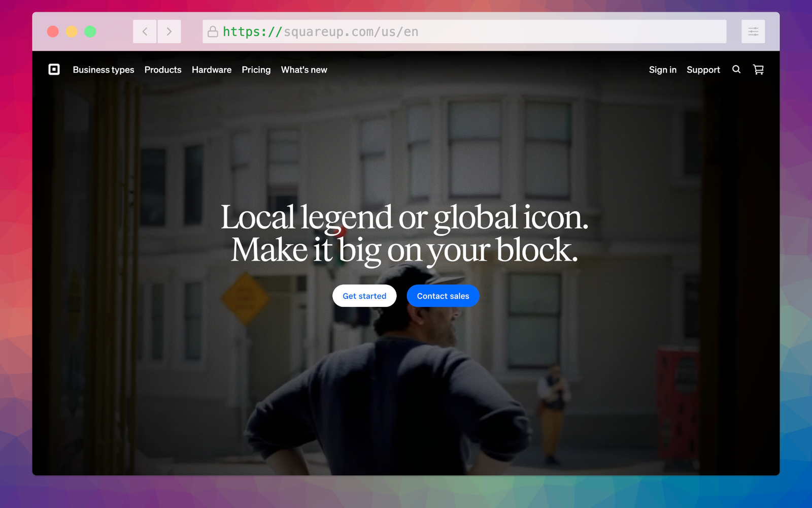Open the Products menu
The image size is (812, 508).
163,70
